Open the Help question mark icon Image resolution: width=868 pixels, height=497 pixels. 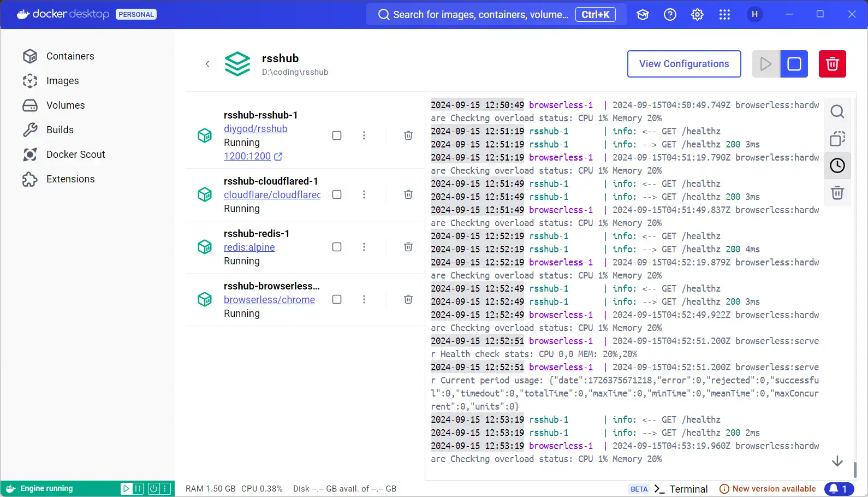pyautogui.click(x=670, y=15)
